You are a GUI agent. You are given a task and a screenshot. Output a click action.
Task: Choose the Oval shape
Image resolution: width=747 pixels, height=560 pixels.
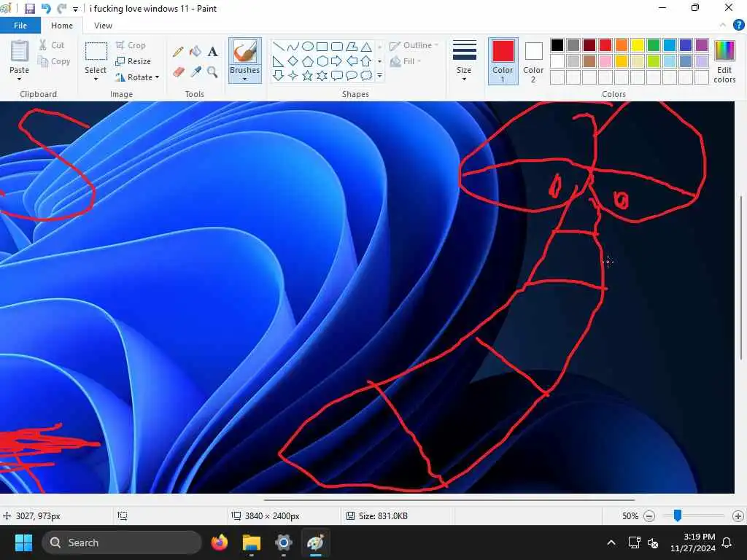308,47
